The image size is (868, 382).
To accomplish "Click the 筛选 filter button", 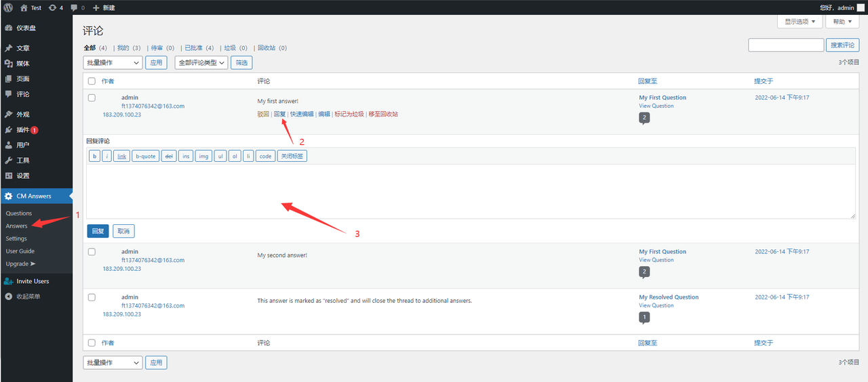I will click(x=241, y=62).
